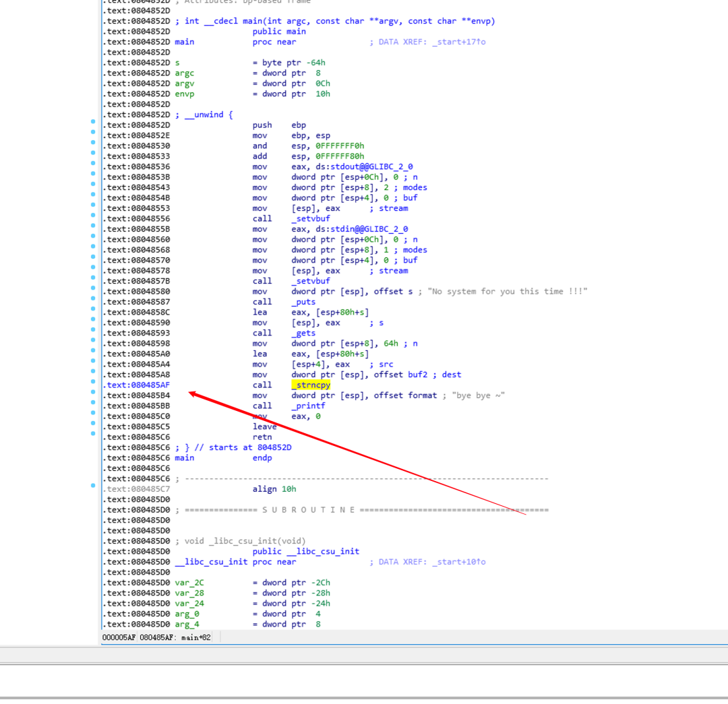
Task: Click the argv variable definition
Action: pos(253,84)
